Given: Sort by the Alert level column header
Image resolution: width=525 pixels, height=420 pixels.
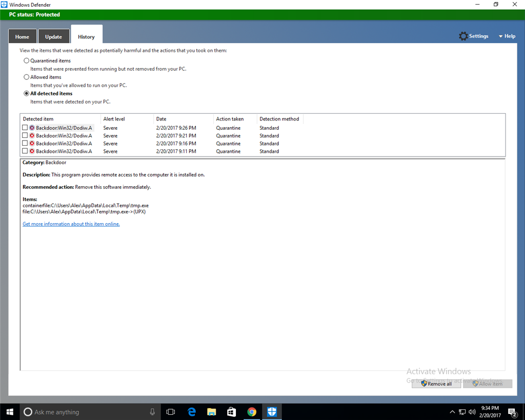Looking at the screenshot, I should point(127,119).
